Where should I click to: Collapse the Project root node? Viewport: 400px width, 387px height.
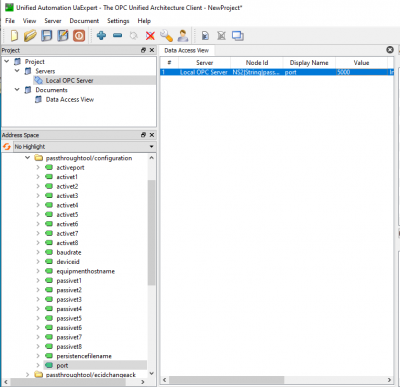[7, 61]
